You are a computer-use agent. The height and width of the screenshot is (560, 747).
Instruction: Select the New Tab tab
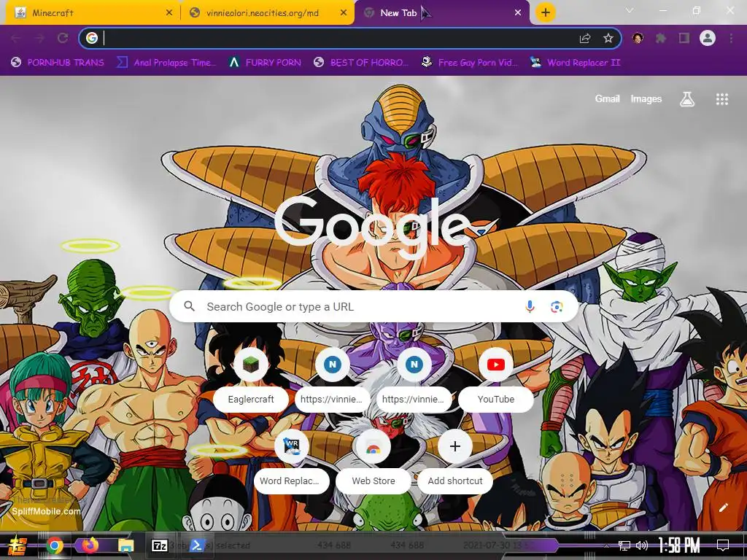pos(442,13)
